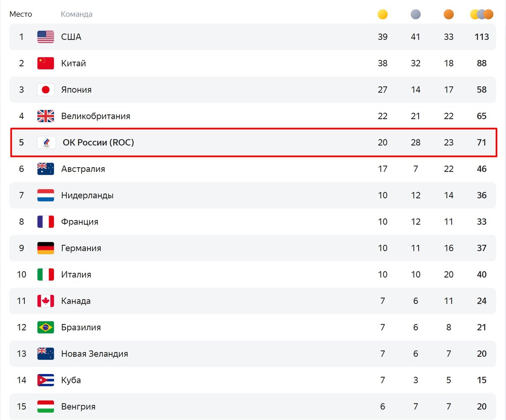Open the Новая Зеландия team link
Image resolution: width=506 pixels, height=420 pixels.
(x=94, y=354)
